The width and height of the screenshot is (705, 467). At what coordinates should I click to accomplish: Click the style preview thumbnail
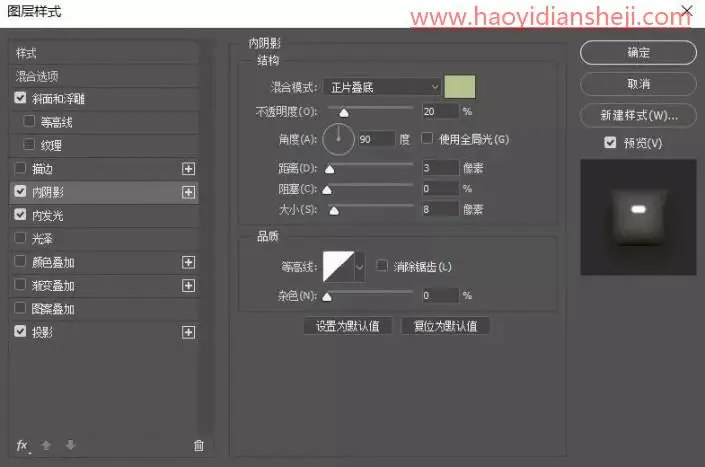pyautogui.click(x=638, y=217)
